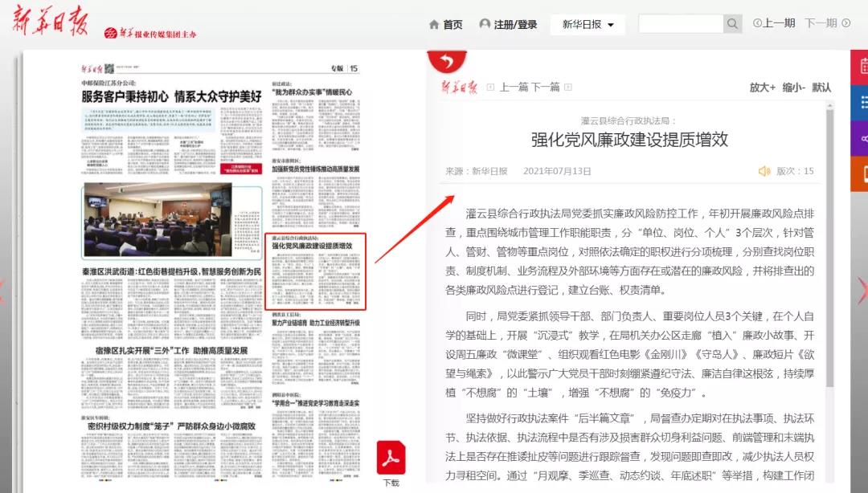This screenshot has width=868, height=493.
Task: Open headline 密织村级权力制度“笼子”
Action: coord(172,426)
